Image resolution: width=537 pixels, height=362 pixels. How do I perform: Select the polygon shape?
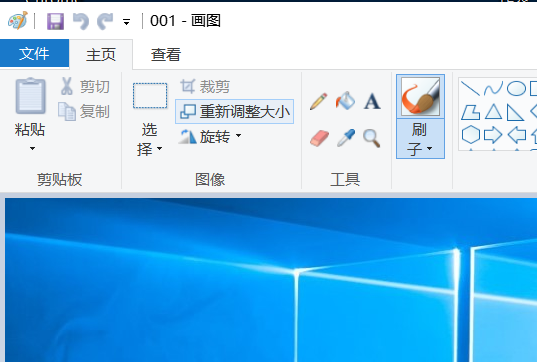pos(470,112)
